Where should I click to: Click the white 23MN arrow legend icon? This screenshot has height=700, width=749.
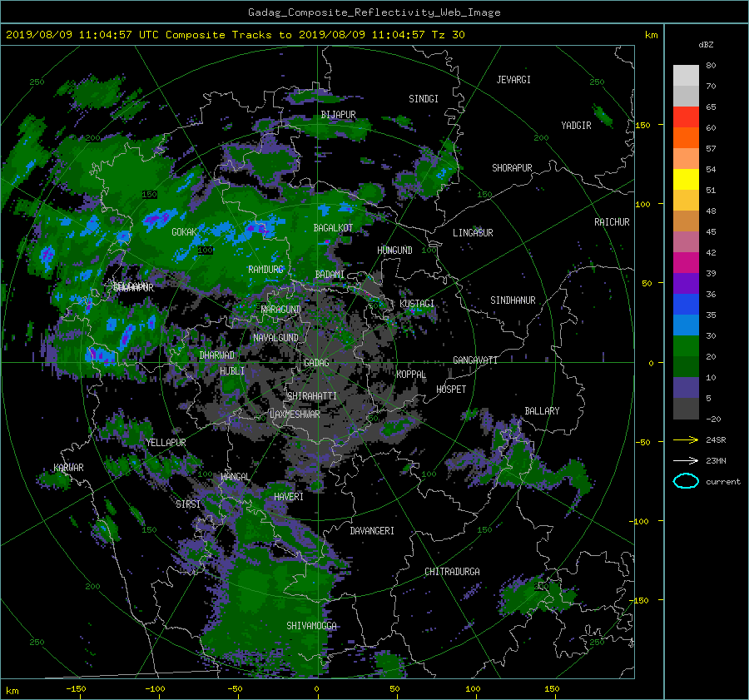pyautogui.click(x=686, y=461)
